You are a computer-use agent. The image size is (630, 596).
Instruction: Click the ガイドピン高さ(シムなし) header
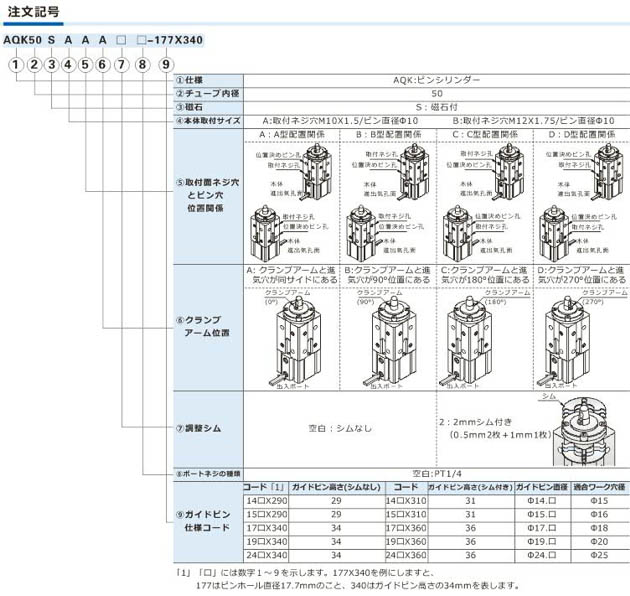coord(336,487)
